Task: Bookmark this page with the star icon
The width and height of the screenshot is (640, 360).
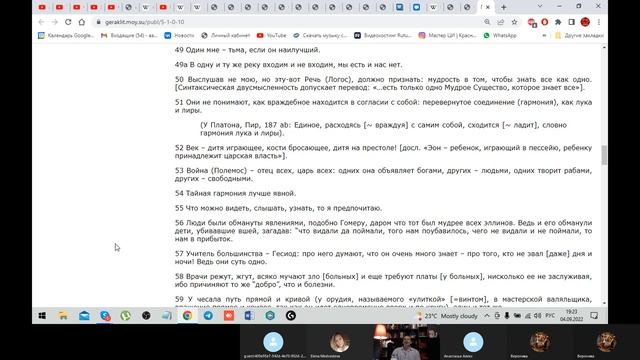Action: (514, 22)
